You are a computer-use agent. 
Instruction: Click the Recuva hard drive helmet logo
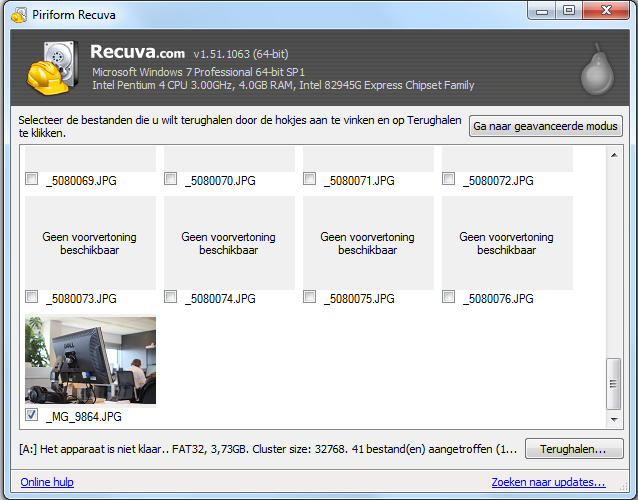coord(53,68)
